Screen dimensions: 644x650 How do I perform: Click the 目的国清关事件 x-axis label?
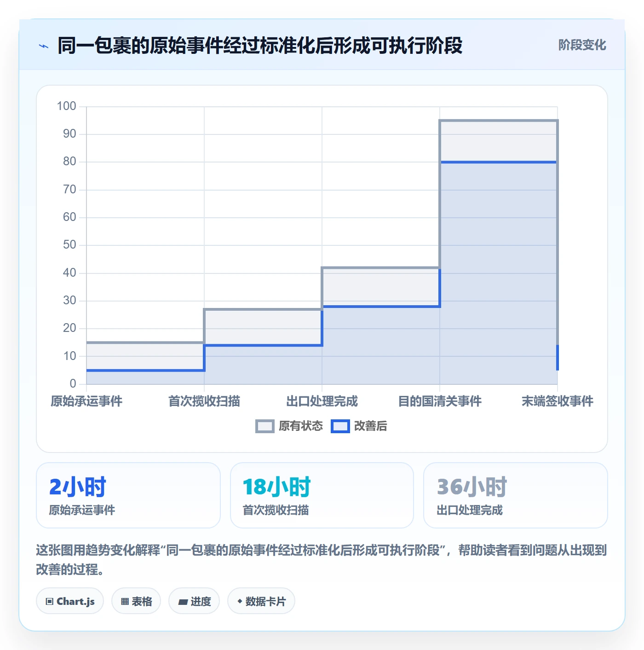click(x=440, y=401)
